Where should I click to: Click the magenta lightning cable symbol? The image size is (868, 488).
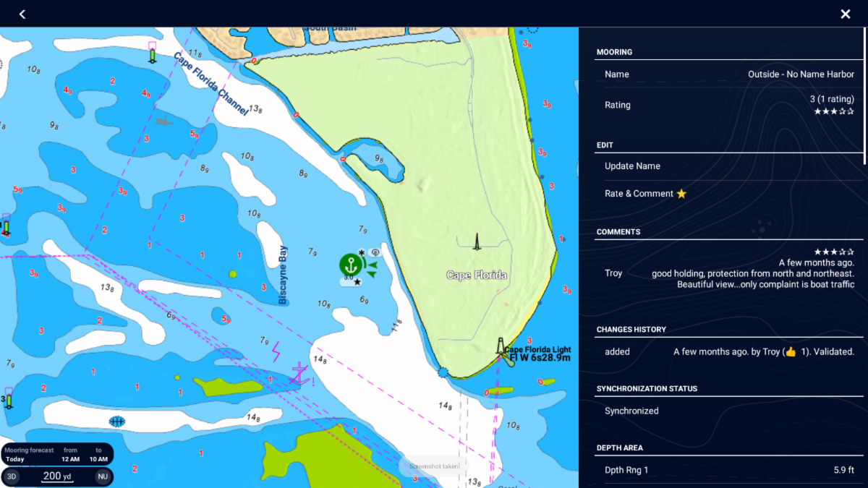276,352
